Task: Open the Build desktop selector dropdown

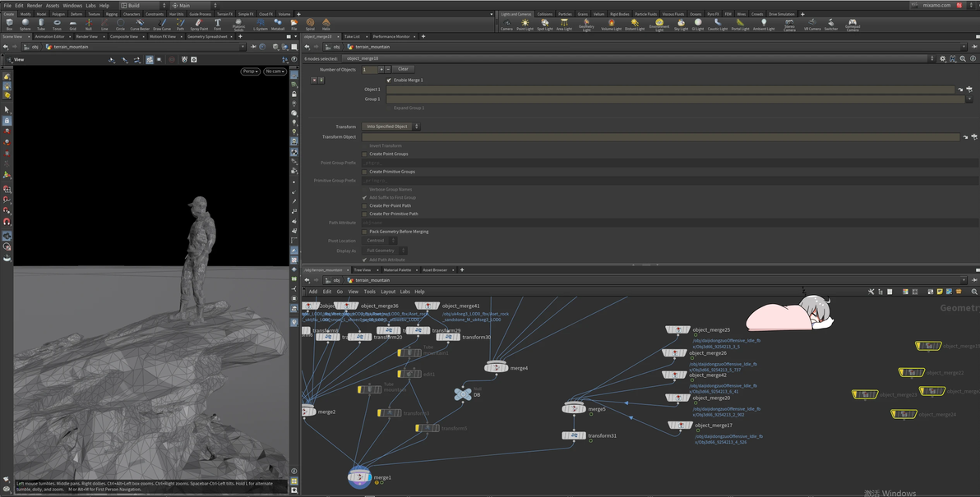Action: pos(142,6)
